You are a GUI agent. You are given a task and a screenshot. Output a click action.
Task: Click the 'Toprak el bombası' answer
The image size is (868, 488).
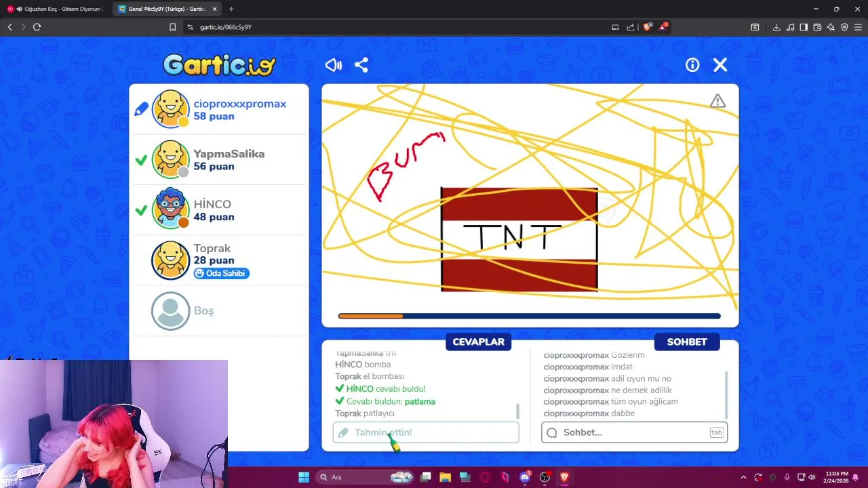[370, 376]
